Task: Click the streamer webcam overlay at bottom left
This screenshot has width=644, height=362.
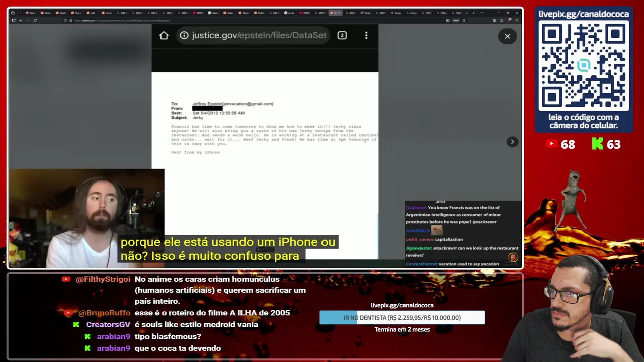Action: pyautogui.click(x=86, y=219)
